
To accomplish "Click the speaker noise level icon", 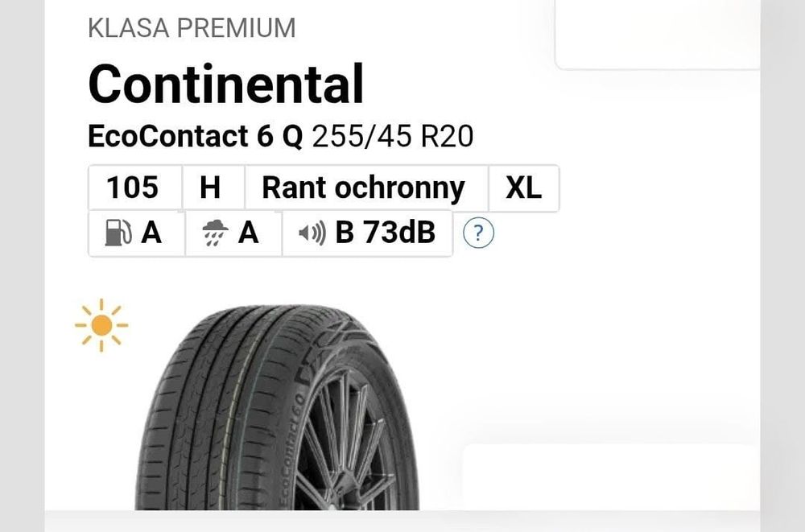I will coord(312,233).
